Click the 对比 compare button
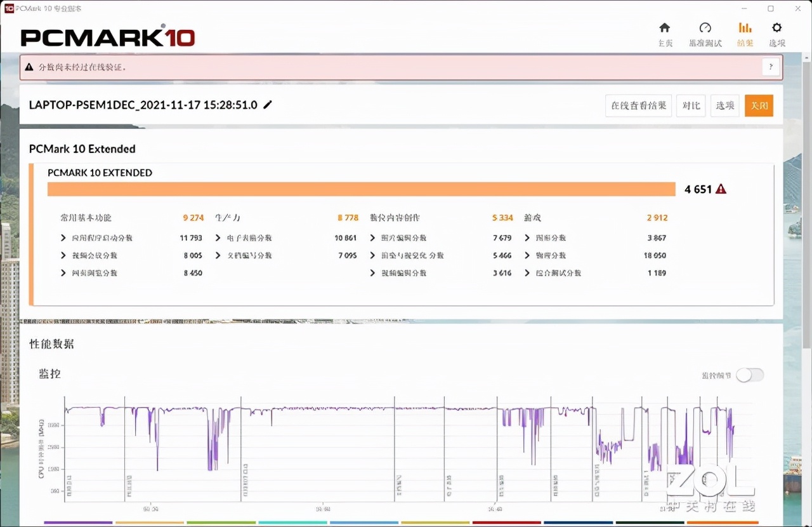The image size is (812, 527). point(690,105)
